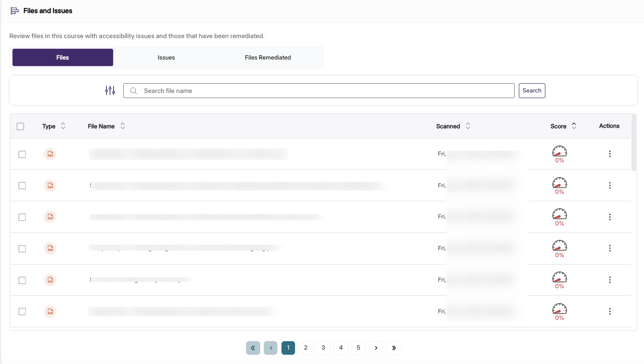
Task: Open the Files Remediated tab
Action: point(268,58)
